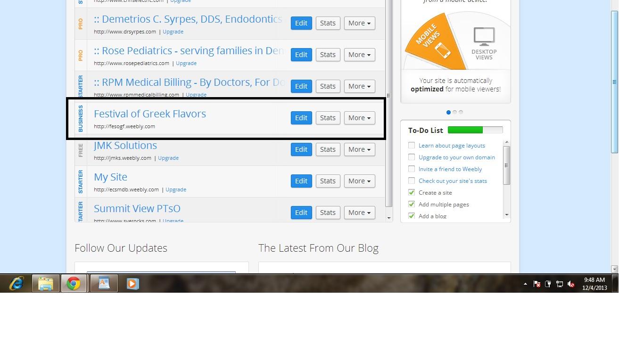Open More dropdown for Festival of Greek Flavors
The width and height of the screenshot is (644, 362).
click(x=359, y=117)
